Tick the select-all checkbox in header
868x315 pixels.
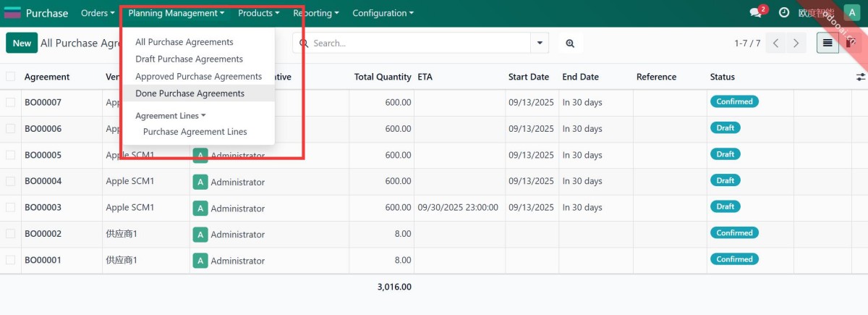coord(11,77)
